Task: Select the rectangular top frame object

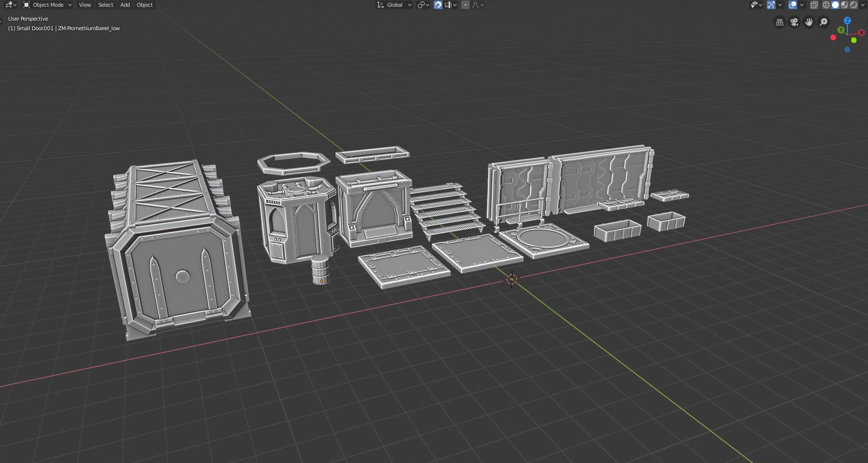Action: (372, 155)
